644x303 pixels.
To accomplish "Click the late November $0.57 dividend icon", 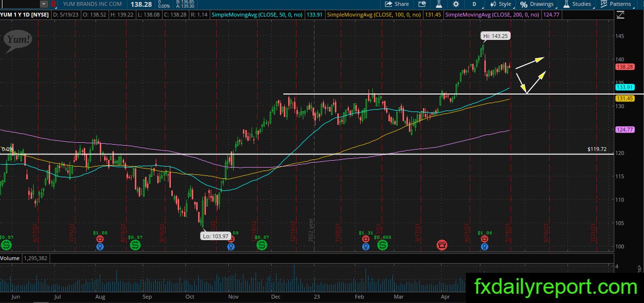I will point(262,246).
